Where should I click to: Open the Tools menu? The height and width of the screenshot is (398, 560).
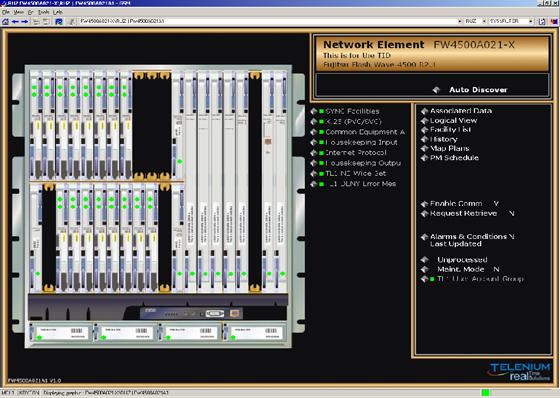point(43,12)
